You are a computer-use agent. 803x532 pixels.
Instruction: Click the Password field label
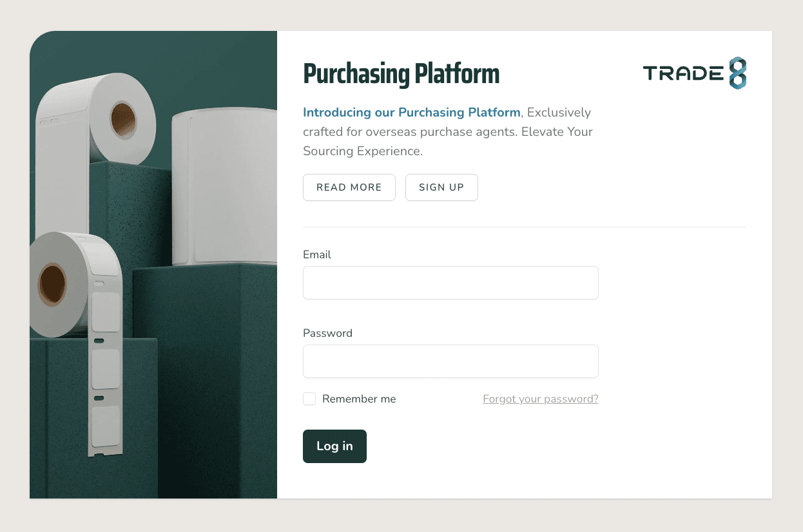pos(327,333)
